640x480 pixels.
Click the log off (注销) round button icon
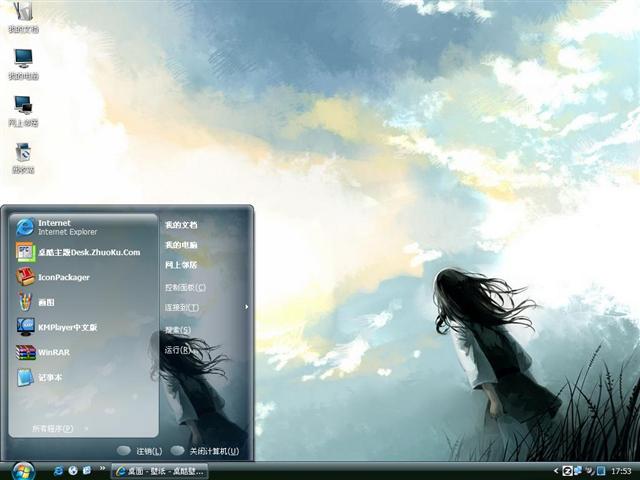pyautogui.click(x=124, y=451)
